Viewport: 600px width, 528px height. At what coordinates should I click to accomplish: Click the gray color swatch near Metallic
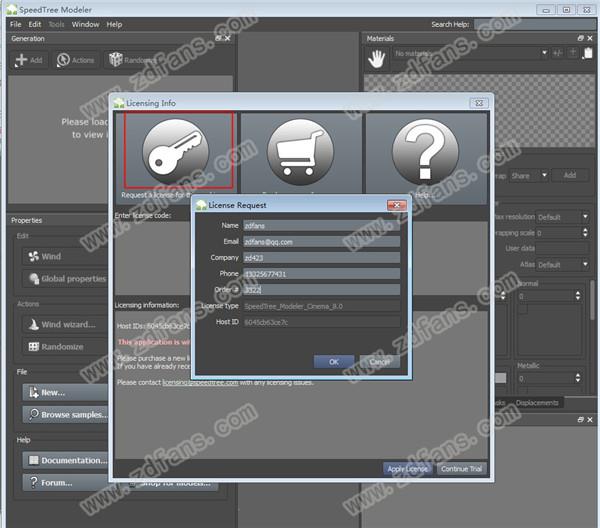[x=501, y=378]
